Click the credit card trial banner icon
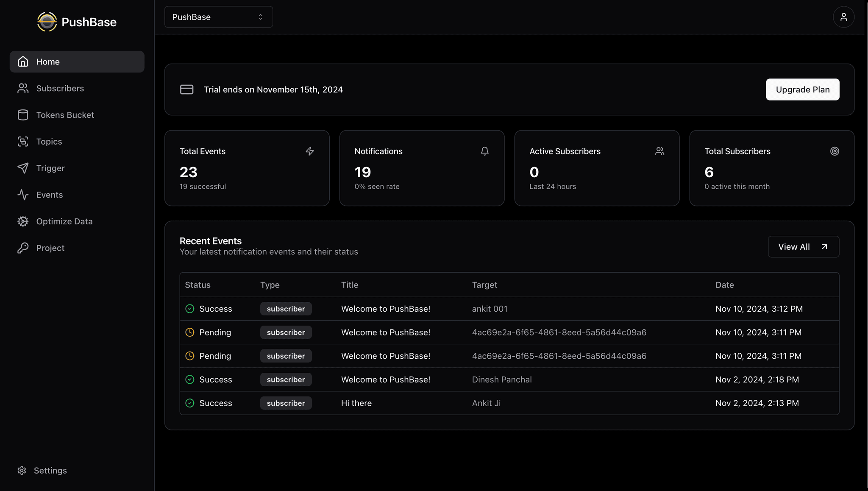The image size is (868, 491). point(186,89)
